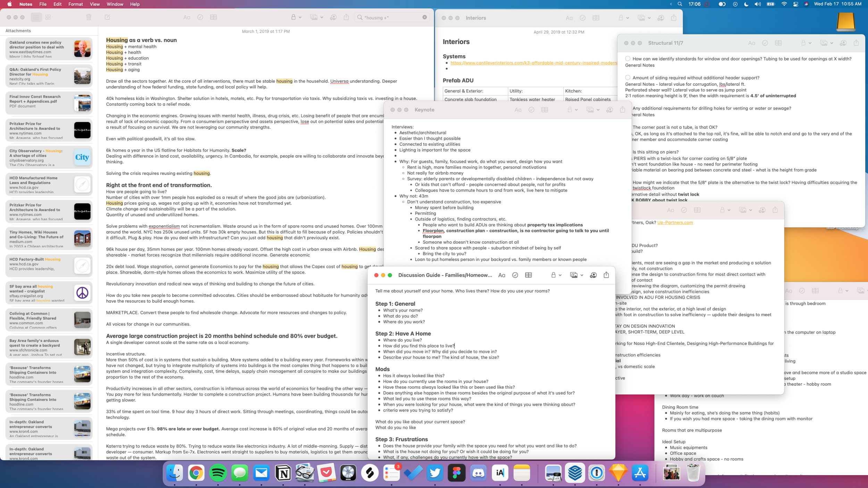Click add people icon in Discussion Guide toolbar

tap(593, 275)
